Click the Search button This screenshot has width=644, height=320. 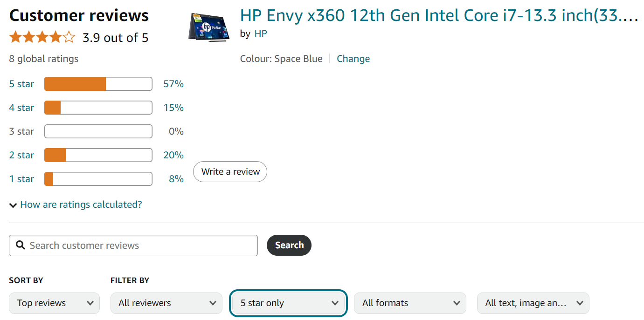(289, 245)
